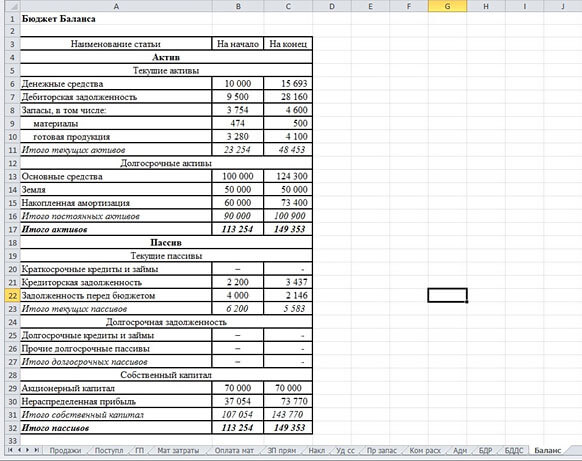
Task: Click 'Краткосрочные кредиты и займы' cell
Action: [x=116, y=269]
